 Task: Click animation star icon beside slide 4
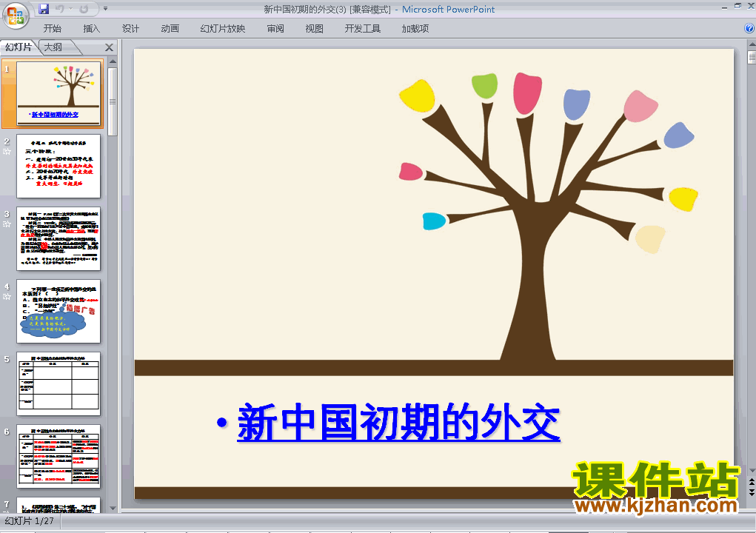[7, 297]
